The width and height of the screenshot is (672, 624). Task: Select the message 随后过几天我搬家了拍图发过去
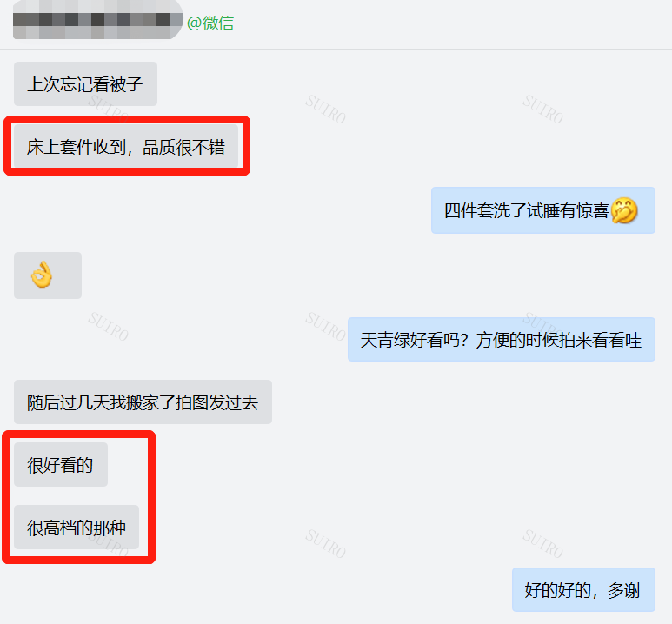tap(143, 402)
